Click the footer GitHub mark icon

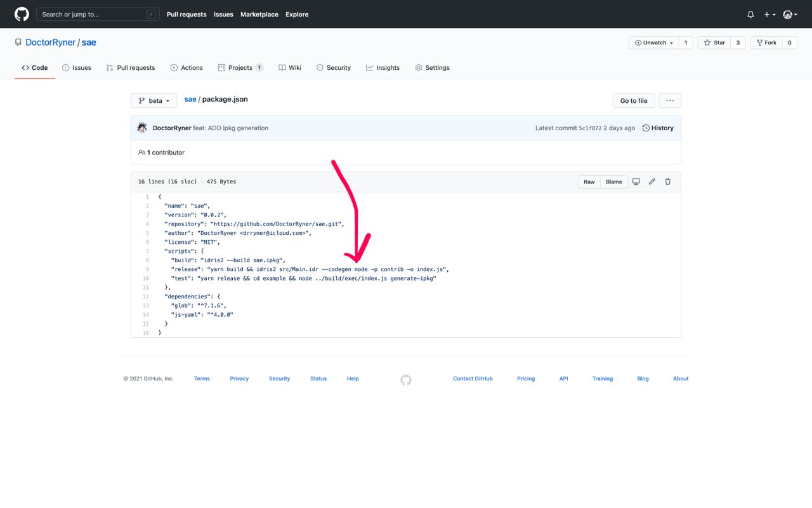(406, 380)
